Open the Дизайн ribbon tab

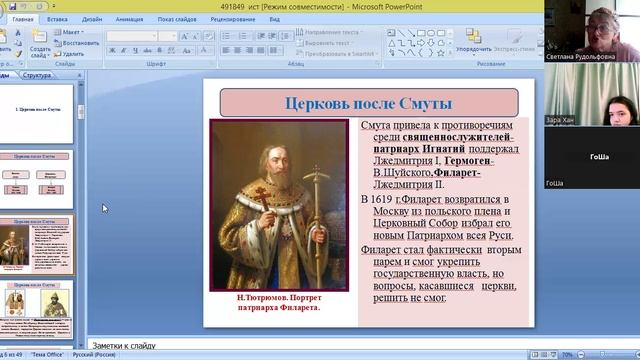(92, 19)
